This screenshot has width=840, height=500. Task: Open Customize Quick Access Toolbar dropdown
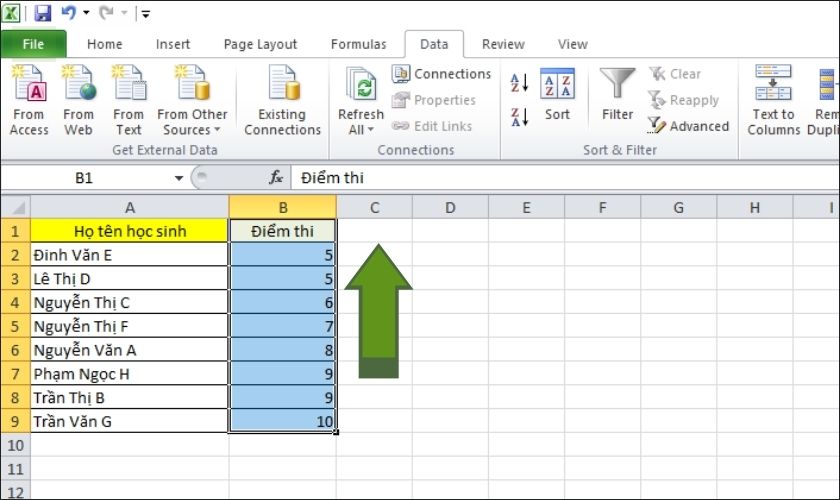coord(146,13)
